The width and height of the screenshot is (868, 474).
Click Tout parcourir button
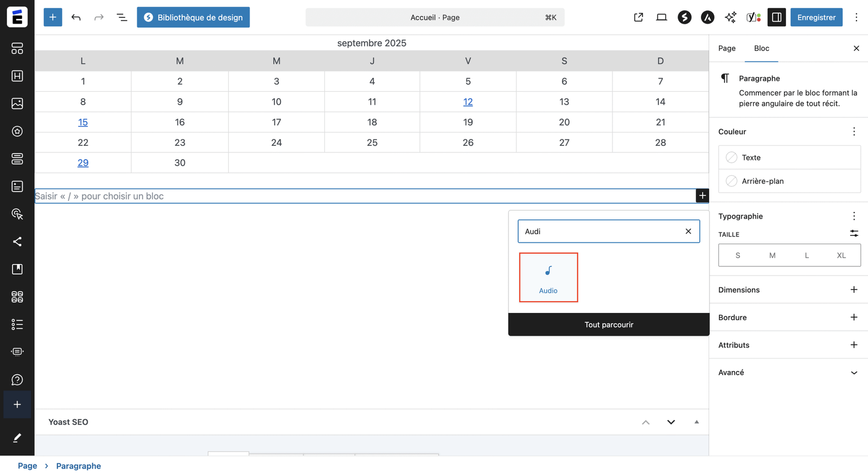coord(609,325)
